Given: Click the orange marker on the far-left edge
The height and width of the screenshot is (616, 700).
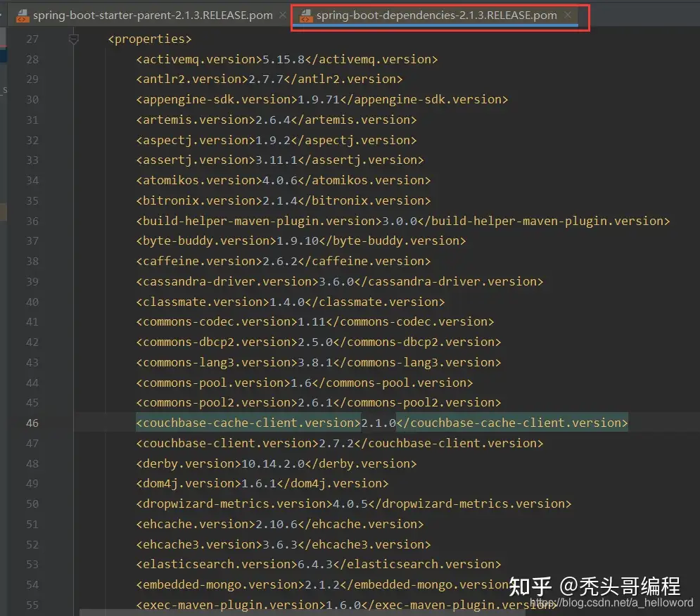Looking at the screenshot, I should (x=3, y=211).
